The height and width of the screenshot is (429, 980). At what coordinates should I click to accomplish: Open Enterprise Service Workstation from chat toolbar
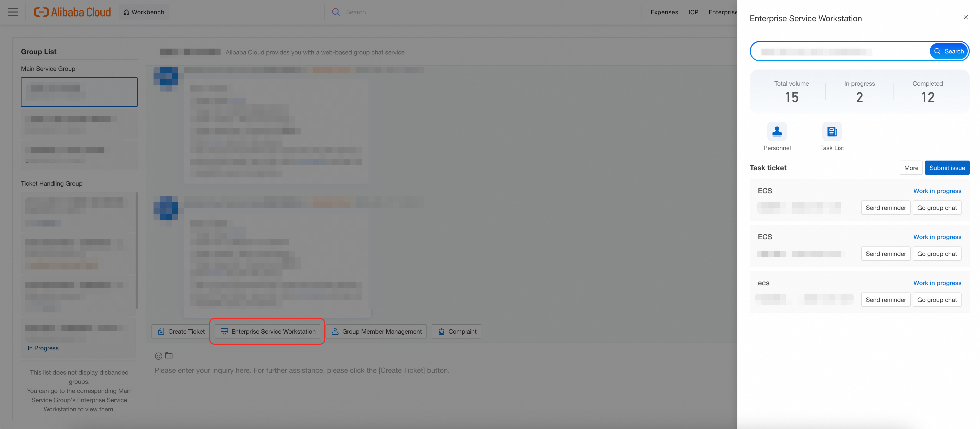[x=267, y=331]
